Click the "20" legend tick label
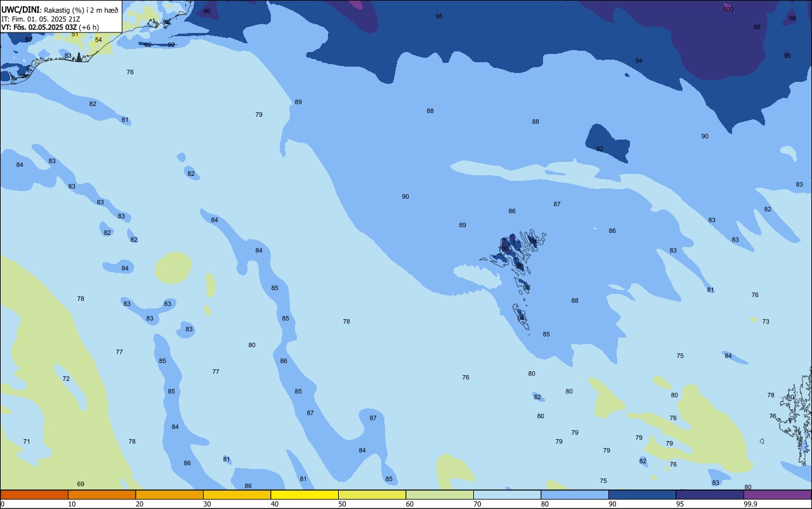This screenshot has width=812, height=509. pyautogui.click(x=139, y=504)
